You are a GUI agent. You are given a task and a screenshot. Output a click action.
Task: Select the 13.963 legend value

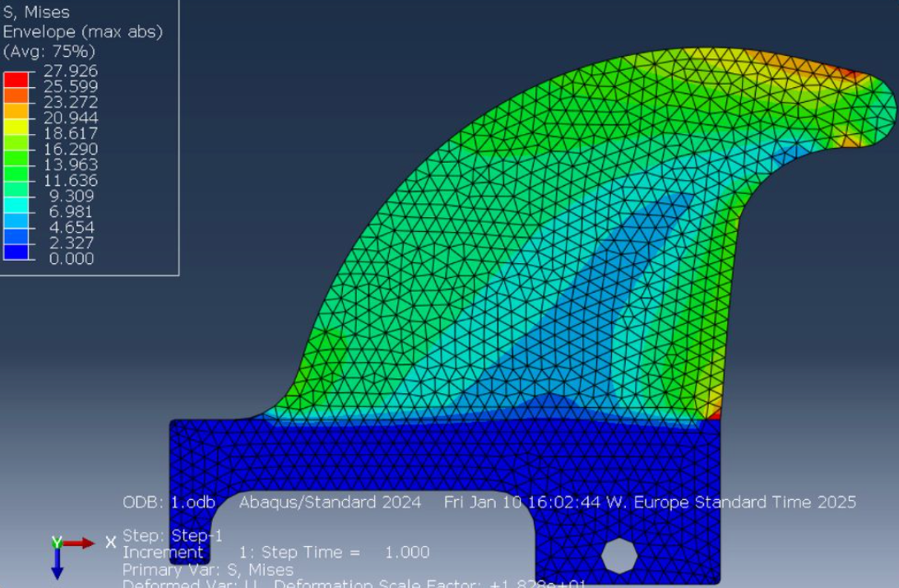[70, 165]
